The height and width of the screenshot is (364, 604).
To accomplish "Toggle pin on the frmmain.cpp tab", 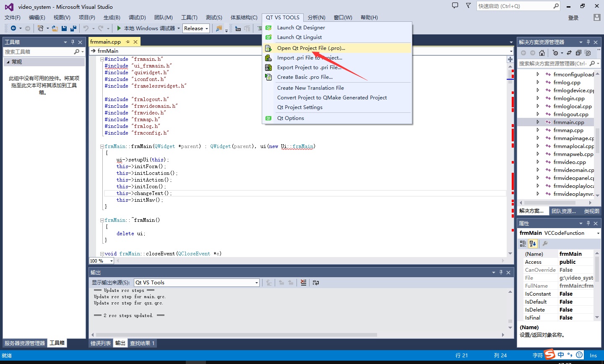I will tap(128, 42).
